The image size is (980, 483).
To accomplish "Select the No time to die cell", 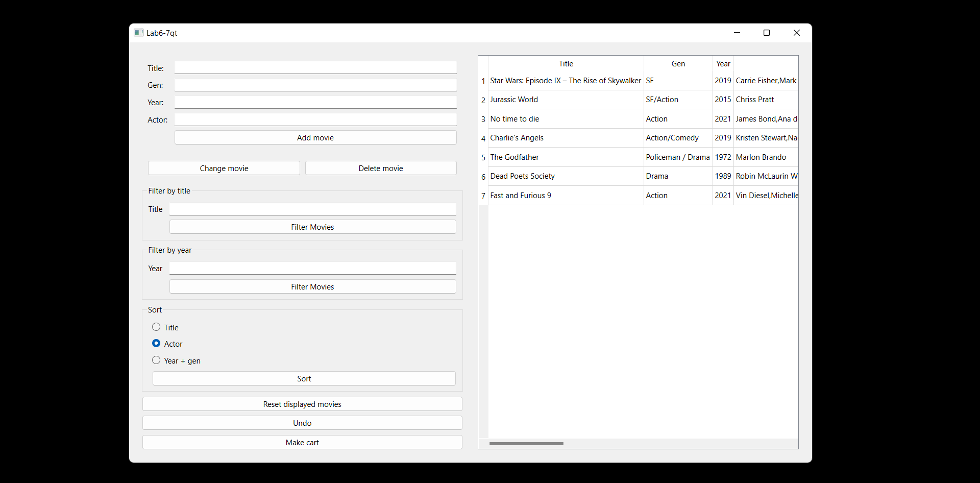I will click(566, 119).
